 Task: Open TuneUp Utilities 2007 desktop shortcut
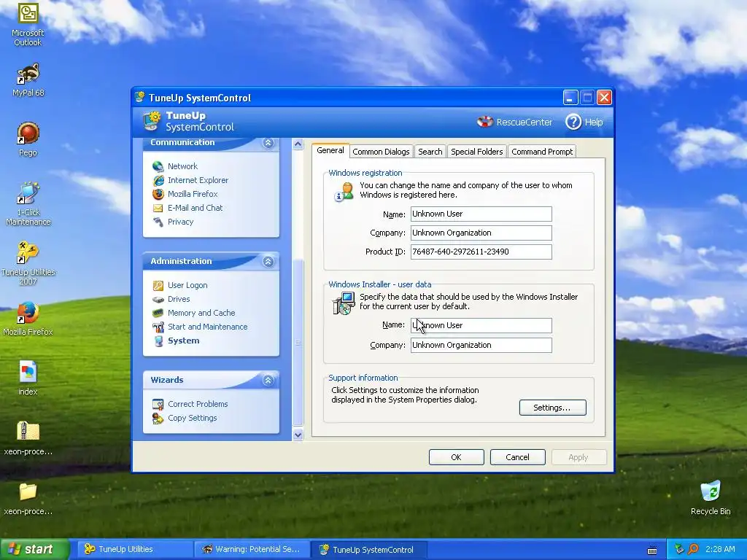point(28,263)
